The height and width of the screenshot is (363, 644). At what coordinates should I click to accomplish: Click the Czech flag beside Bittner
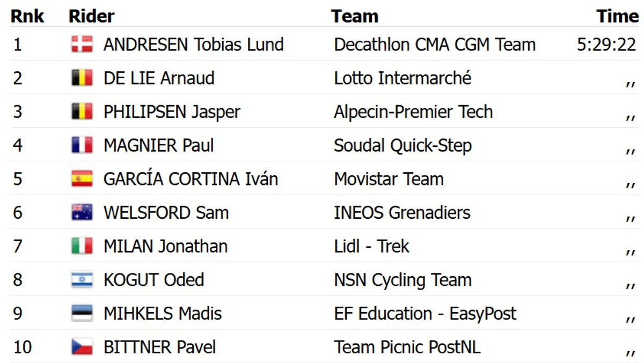coord(82,347)
